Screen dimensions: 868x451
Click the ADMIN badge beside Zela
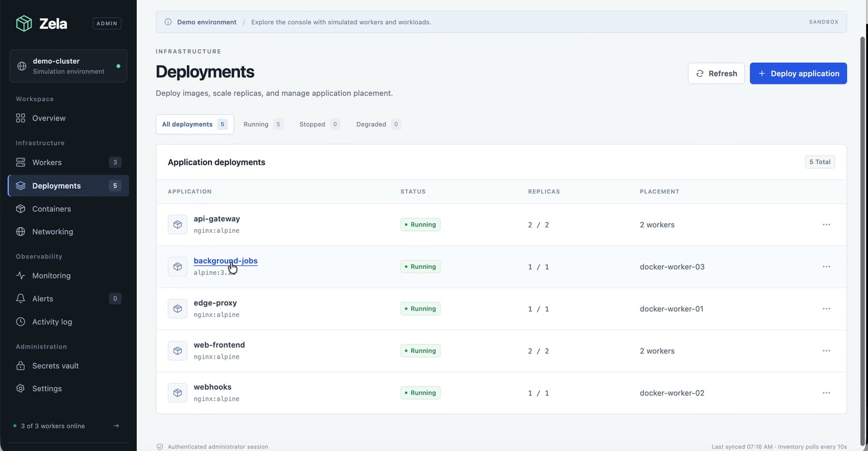tap(107, 24)
